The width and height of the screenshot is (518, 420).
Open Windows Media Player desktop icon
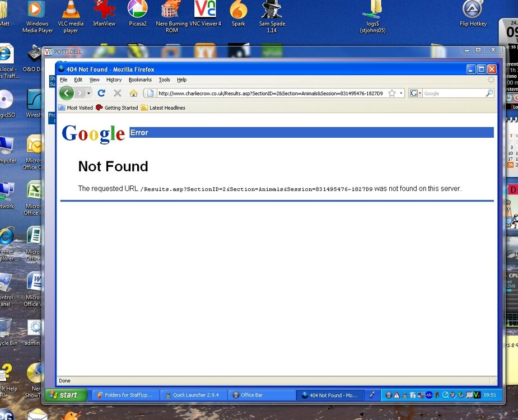[x=38, y=17]
